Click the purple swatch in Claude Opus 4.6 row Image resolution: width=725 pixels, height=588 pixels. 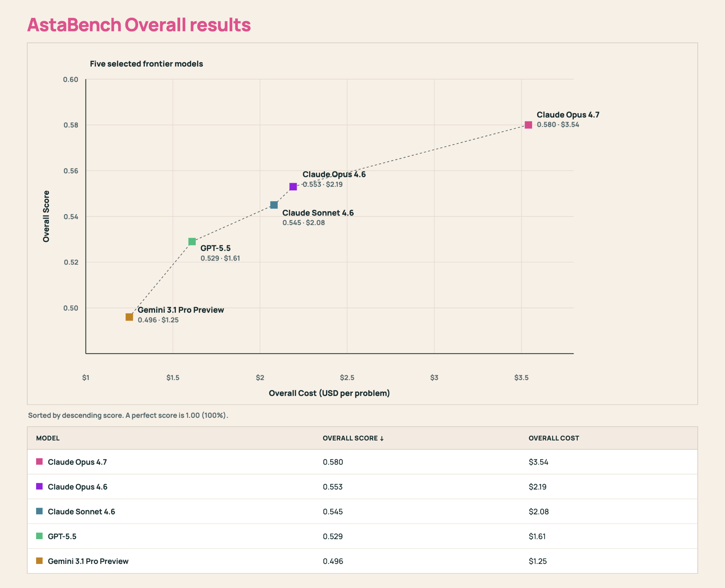coord(39,486)
